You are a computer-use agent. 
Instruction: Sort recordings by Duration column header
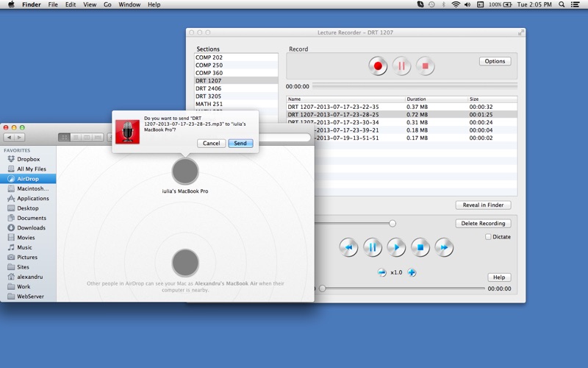coord(437,99)
